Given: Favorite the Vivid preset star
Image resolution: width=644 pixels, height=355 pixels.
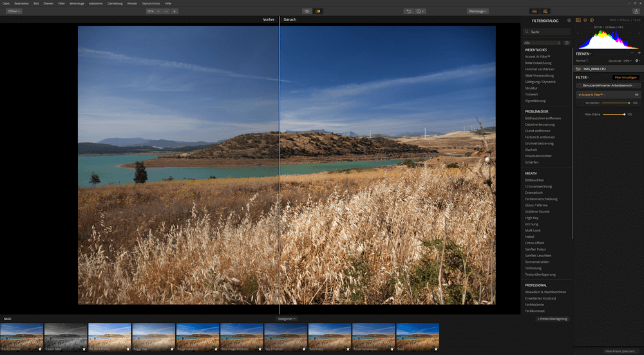Looking at the screenshot, I should point(436,349).
